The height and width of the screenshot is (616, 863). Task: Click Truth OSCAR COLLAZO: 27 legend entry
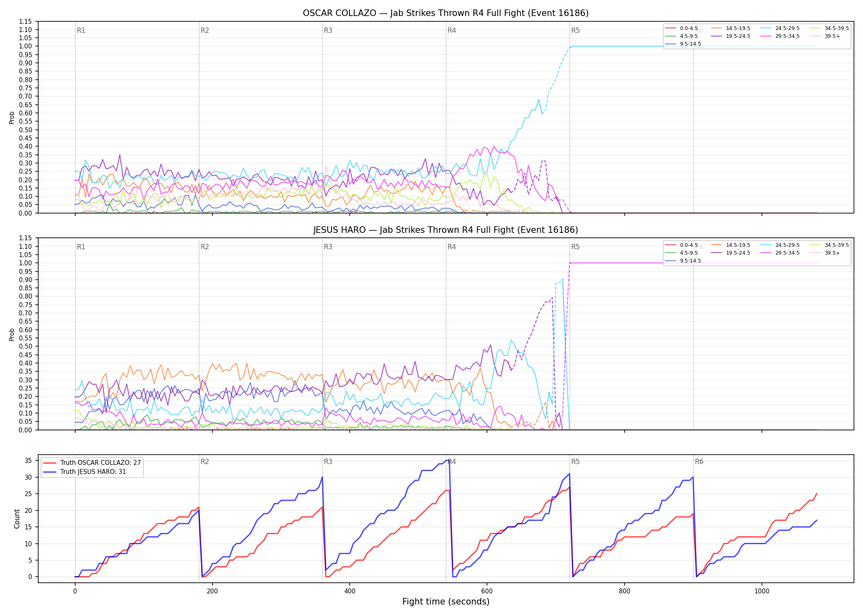tap(92, 463)
